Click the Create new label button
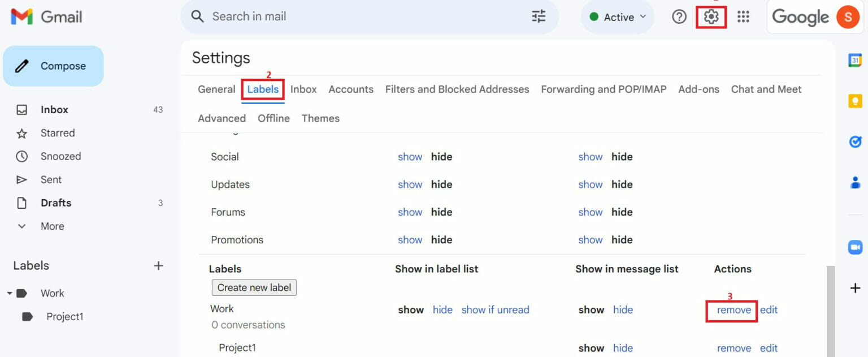The width and height of the screenshot is (868, 357). click(x=254, y=287)
